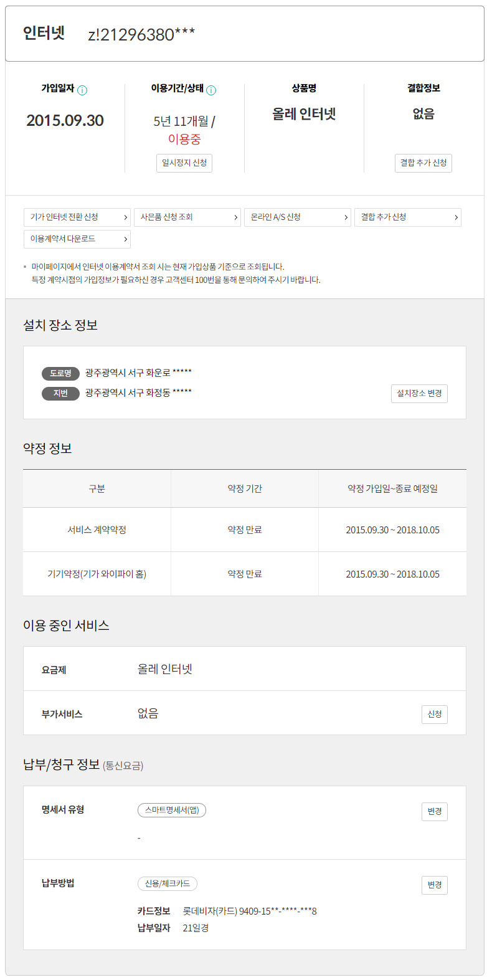487x980 pixels.
Task: Go to 온라인 A/S 신청
Action: [297, 217]
